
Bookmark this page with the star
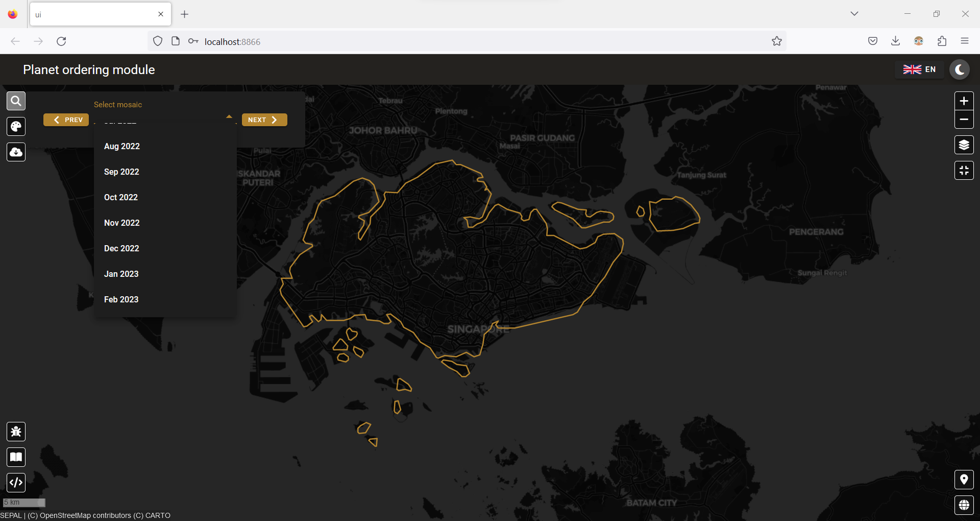777,41
